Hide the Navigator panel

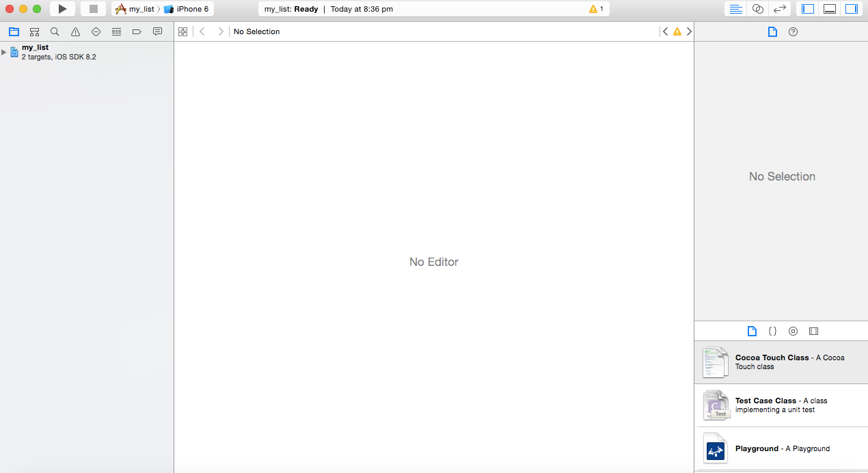(807, 9)
